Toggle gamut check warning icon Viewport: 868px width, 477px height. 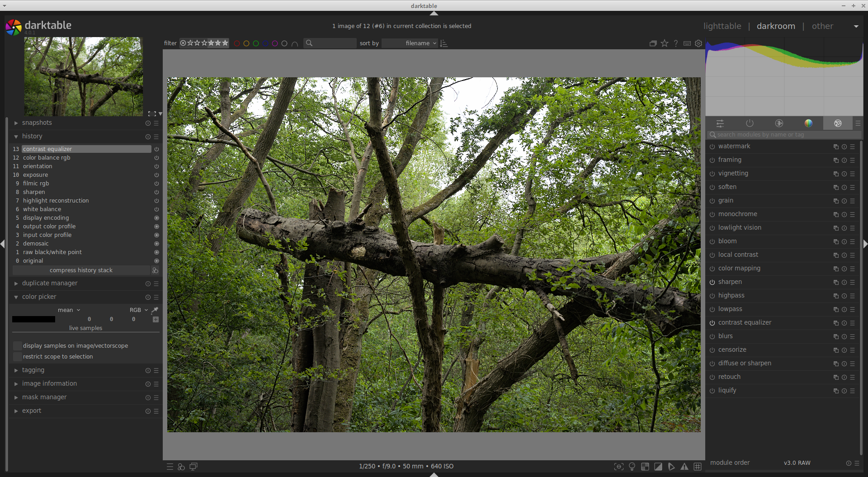(x=684, y=467)
